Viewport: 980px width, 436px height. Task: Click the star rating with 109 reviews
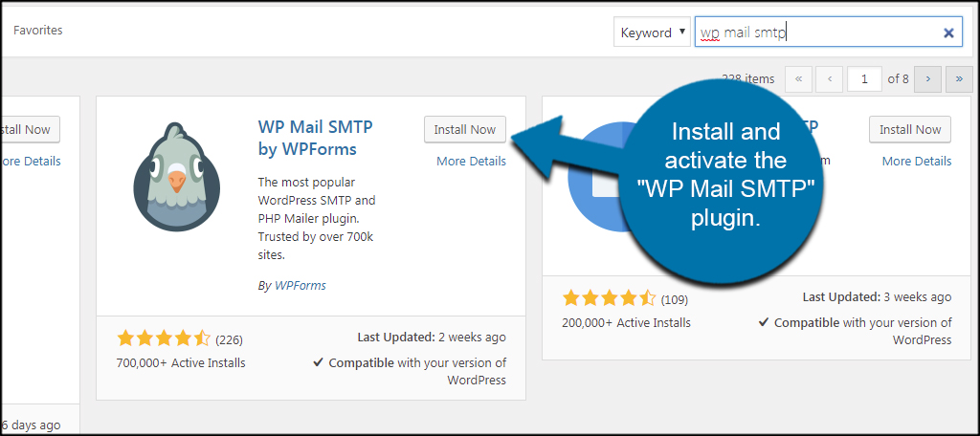[609, 298]
